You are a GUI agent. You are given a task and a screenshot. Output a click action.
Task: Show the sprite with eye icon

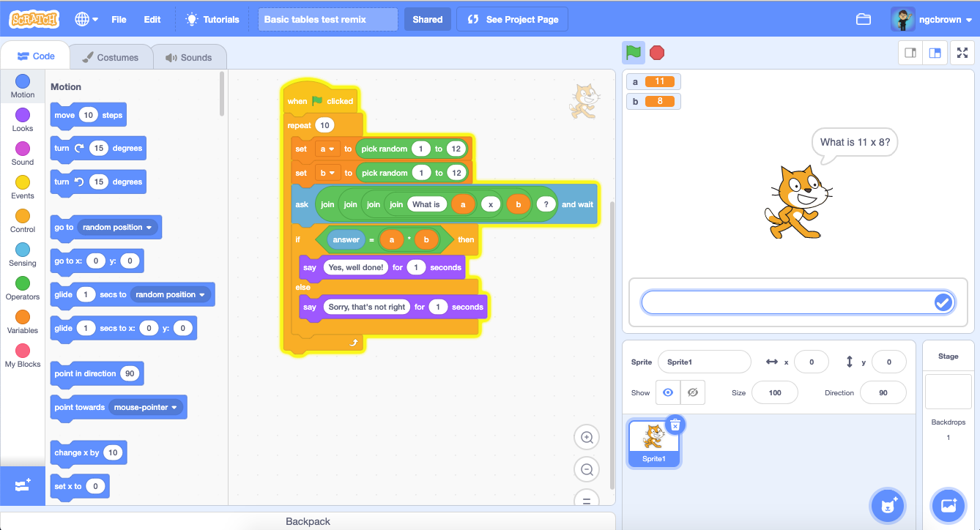click(x=668, y=392)
